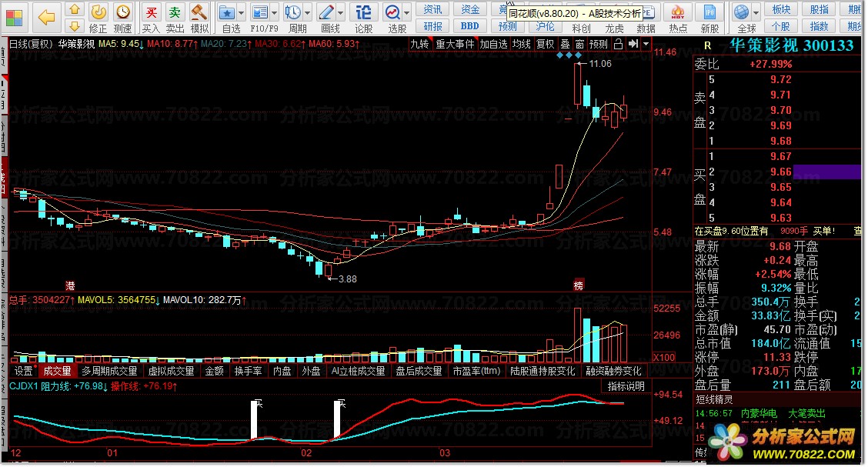The image size is (868, 467).
Task: Click the 设置 settings button
Action: (x=23, y=371)
